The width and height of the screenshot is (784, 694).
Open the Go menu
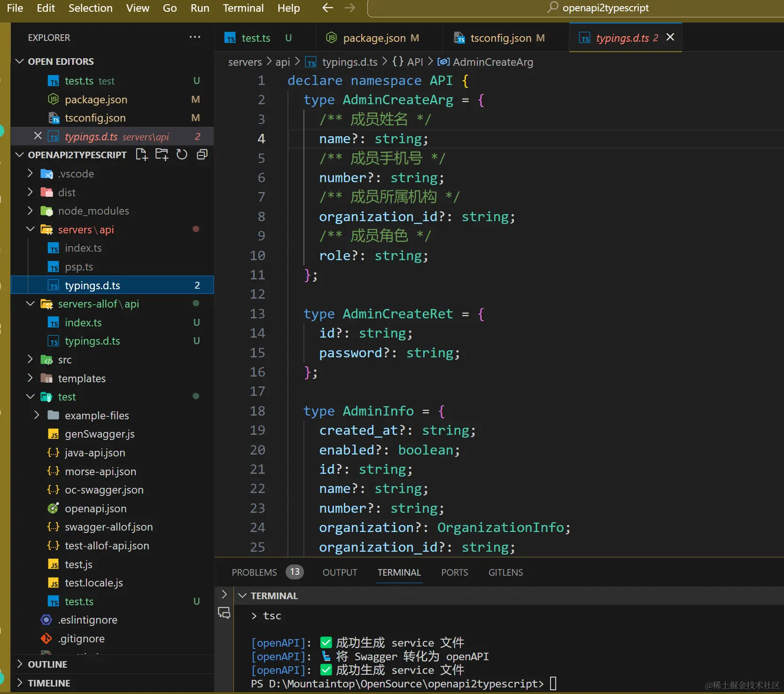(x=170, y=8)
